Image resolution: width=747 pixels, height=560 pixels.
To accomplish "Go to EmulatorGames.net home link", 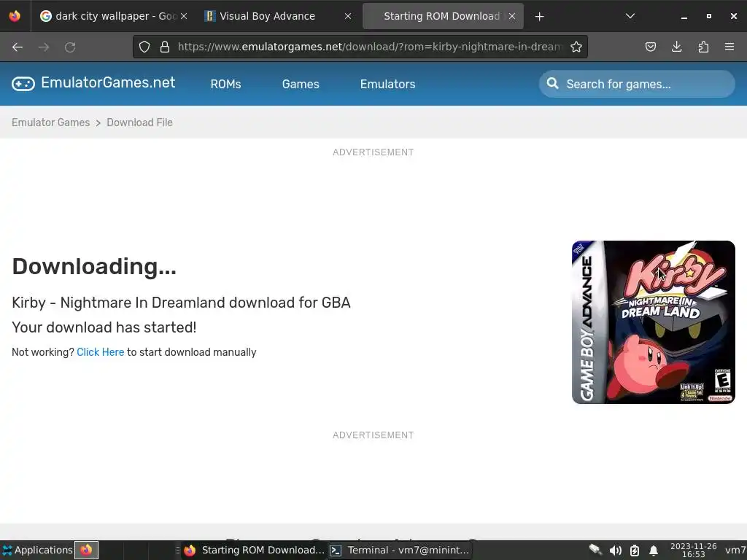I will click(108, 83).
